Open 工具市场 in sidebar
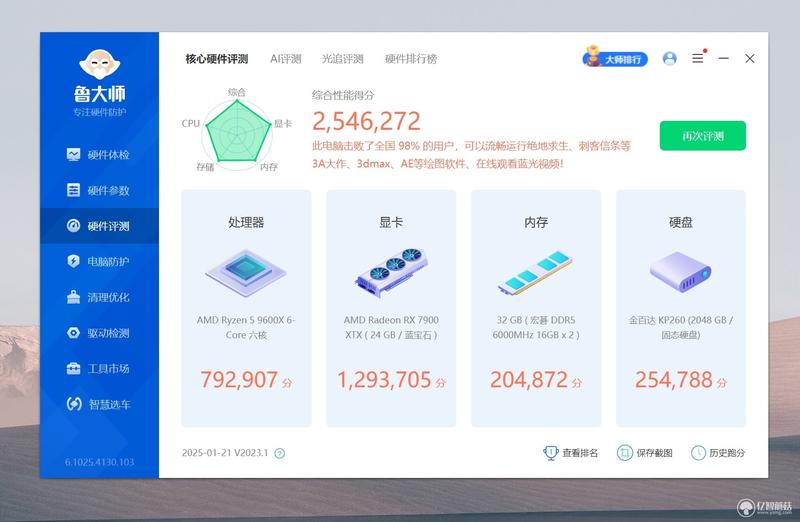Viewport: 800px width, 522px height. 98,368
